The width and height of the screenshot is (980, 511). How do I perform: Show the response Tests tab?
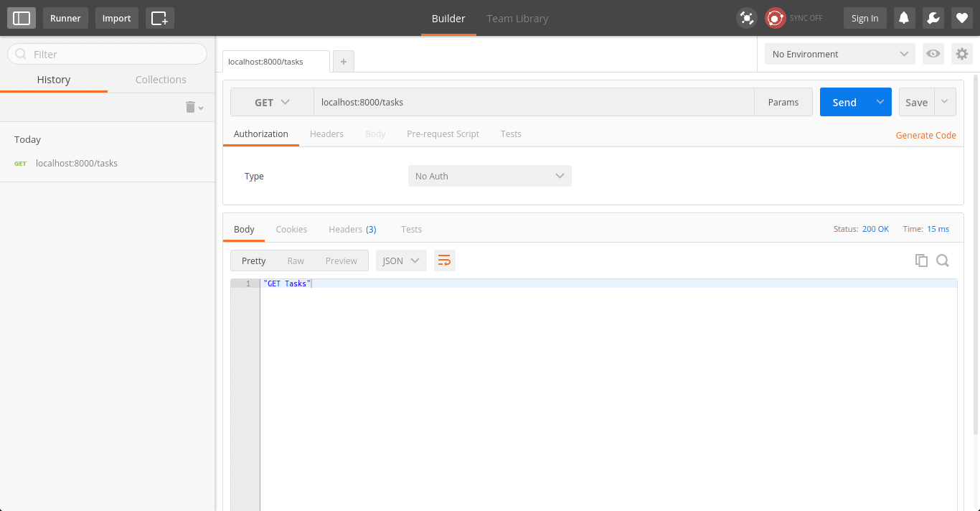[x=411, y=230]
